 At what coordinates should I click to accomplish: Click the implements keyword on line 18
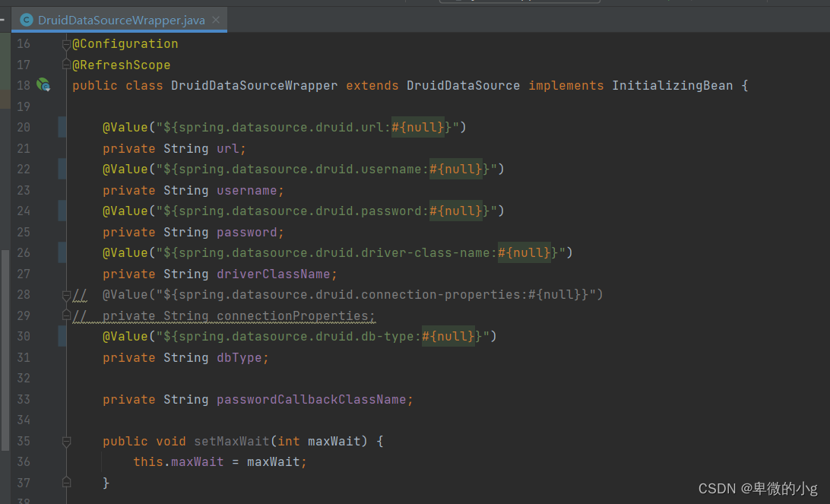(x=565, y=86)
